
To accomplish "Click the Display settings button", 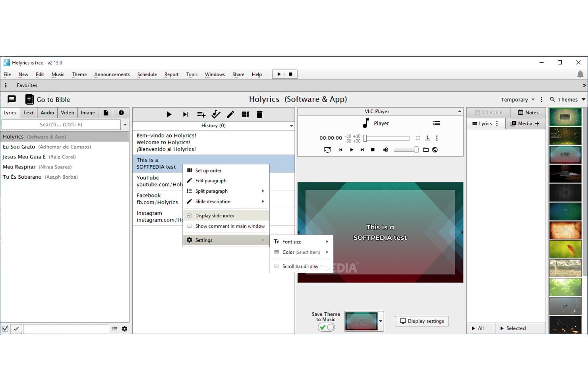I will [x=422, y=321].
